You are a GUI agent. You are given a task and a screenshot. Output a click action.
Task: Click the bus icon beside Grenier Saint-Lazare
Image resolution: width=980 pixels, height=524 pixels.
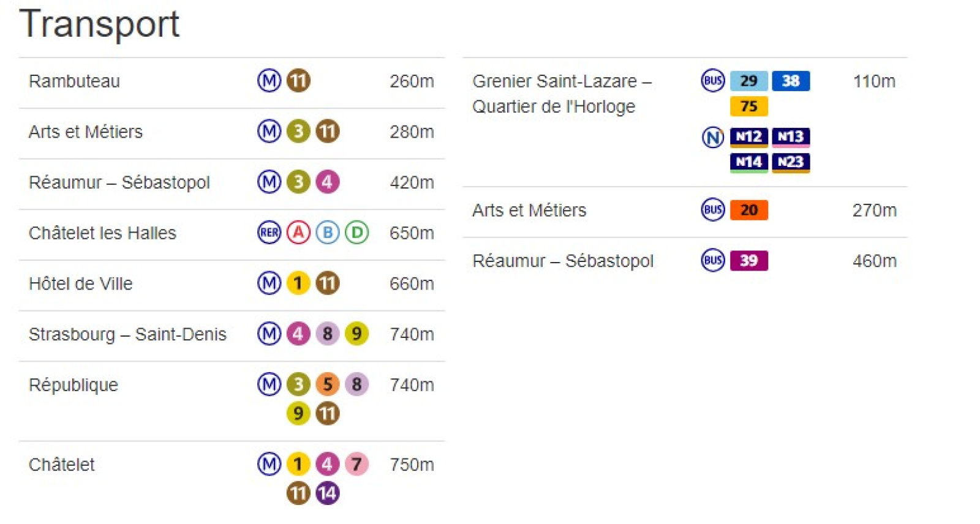tap(713, 80)
